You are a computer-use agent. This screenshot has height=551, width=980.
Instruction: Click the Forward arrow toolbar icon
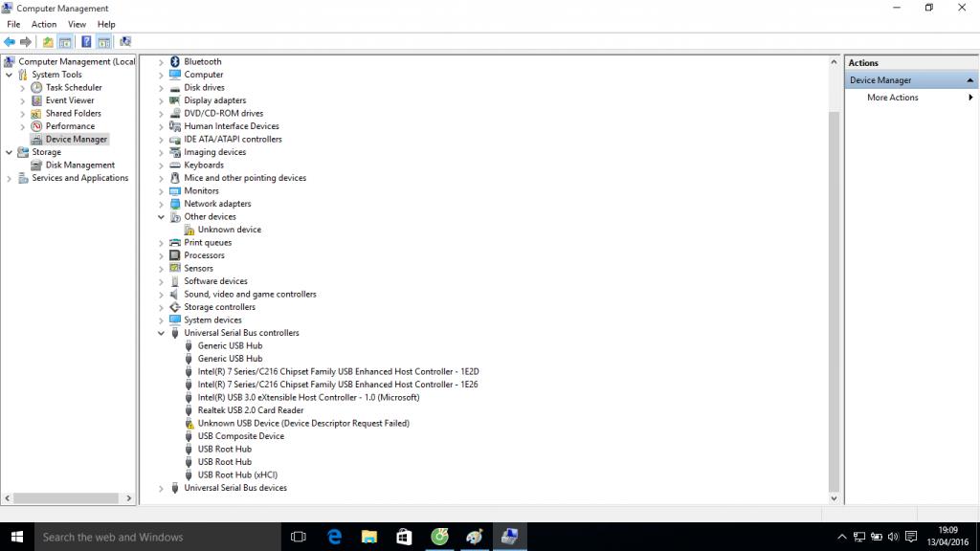(26, 42)
